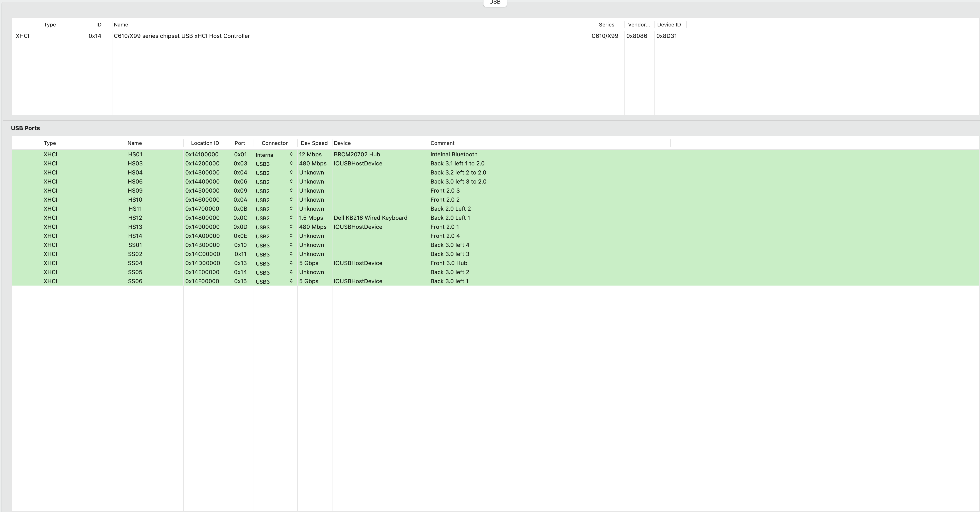Select the C610/X99 xHCI Host Controller row
This screenshot has width=980, height=512.
click(x=495, y=36)
